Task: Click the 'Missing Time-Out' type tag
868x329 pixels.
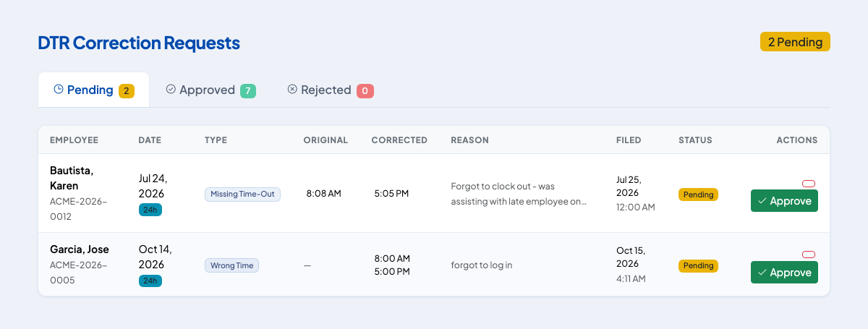Action: pos(242,194)
